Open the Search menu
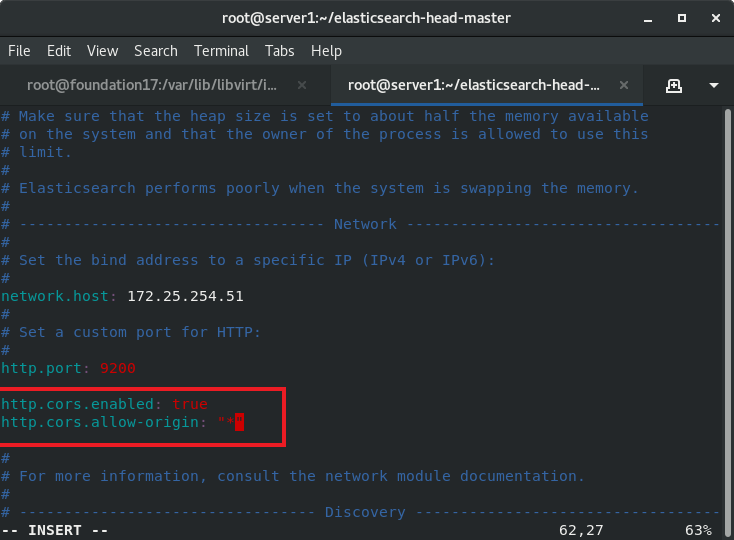 156,51
